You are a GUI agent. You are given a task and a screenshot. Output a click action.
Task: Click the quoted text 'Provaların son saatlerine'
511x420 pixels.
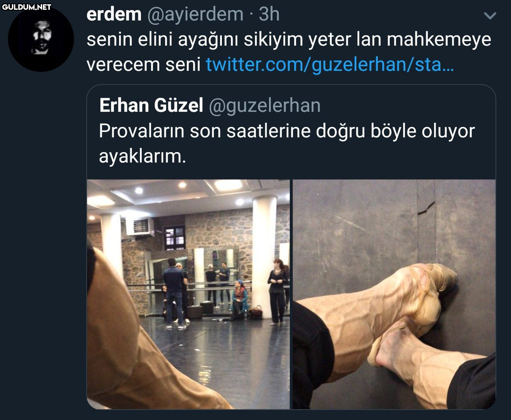(x=204, y=131)
